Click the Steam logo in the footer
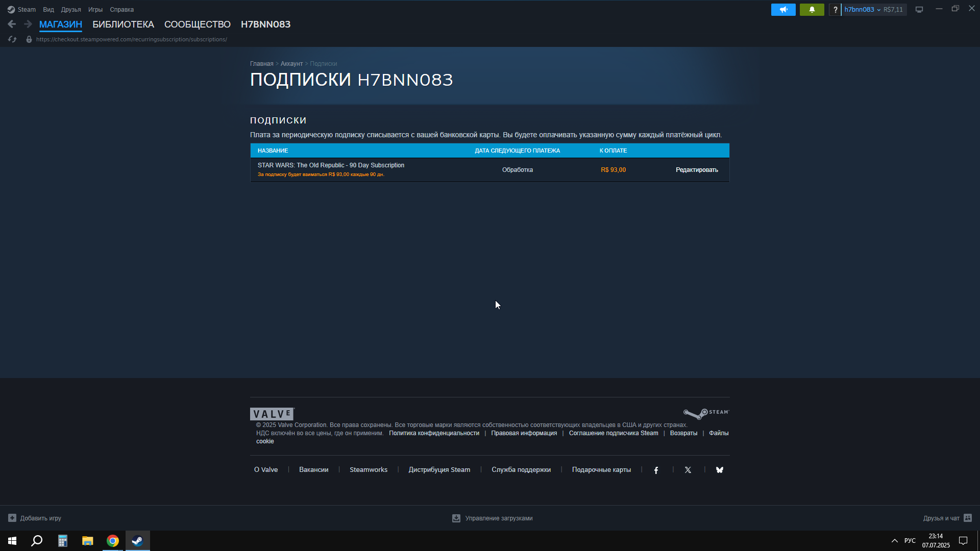This screenshot has width=980, height=551. click(706, 413)
